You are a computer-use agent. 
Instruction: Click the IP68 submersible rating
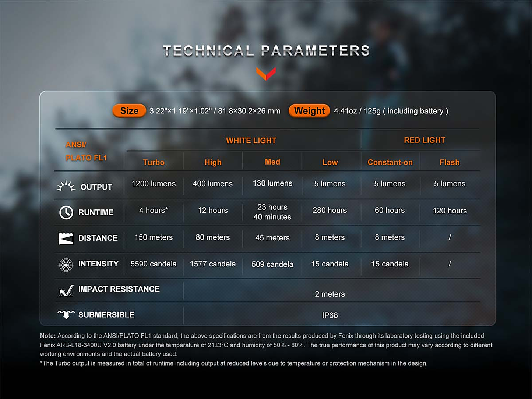click(330, 315)
